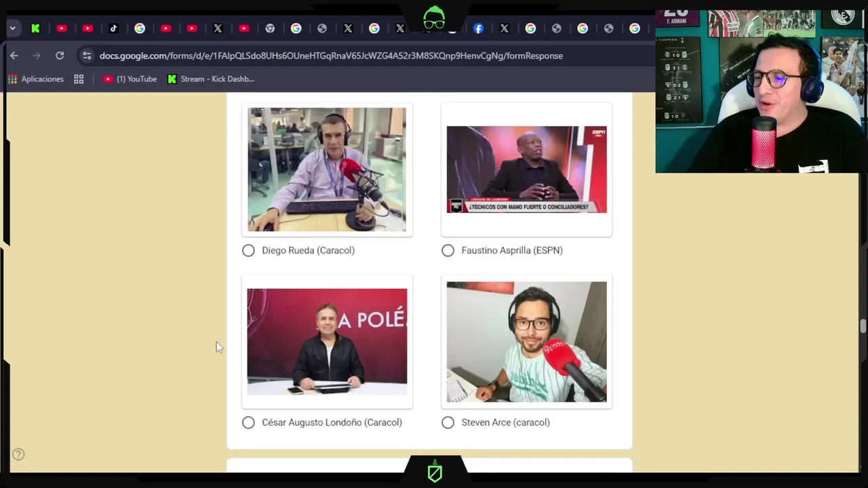The width and height of the screenshot is (868, 488).
Task: Switch to the TikTok browser tab
Action: pos(113,28)
